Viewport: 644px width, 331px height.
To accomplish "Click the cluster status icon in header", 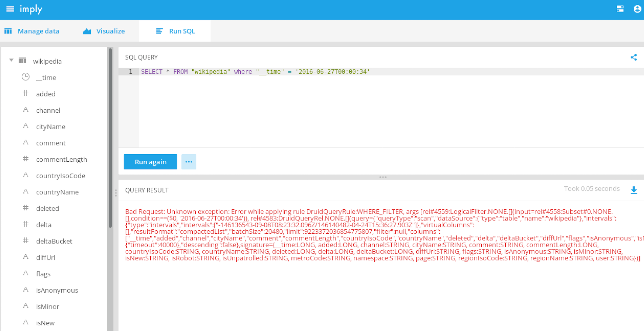I will [620, 9].
